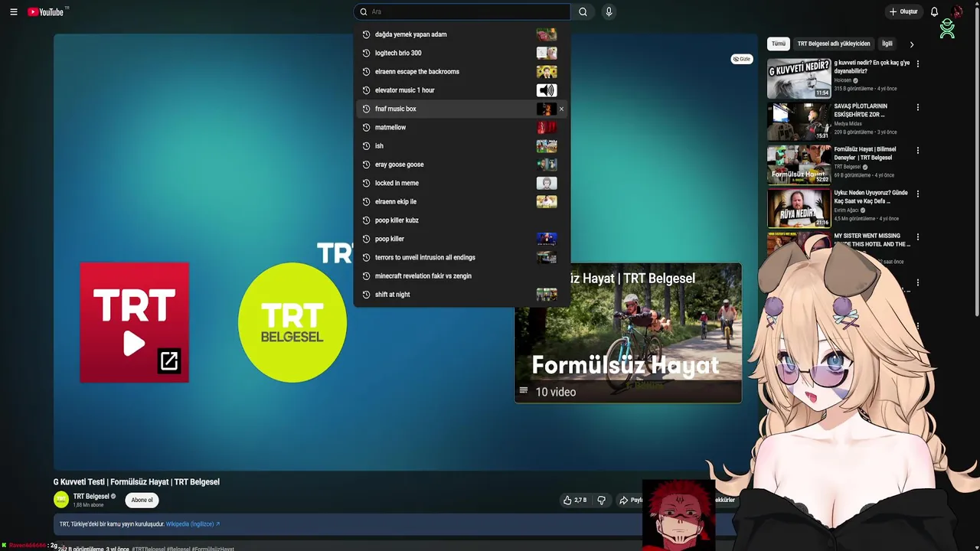The height and width of the screenshot is (551, 980).
Task: Open 'SAVAŞ PİLOTLARININ ESKİŞEHİR'DE ZOR' video
Action: 799,122
